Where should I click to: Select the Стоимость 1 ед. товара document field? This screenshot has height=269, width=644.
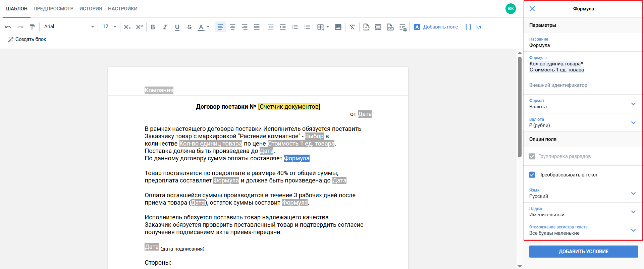(x=301, y=144)
